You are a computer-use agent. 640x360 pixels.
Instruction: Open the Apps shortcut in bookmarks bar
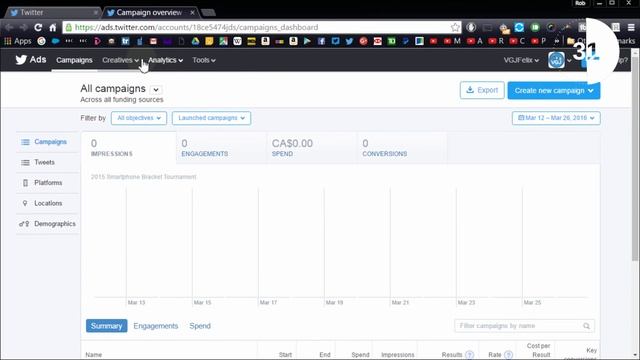pos(18,41)
